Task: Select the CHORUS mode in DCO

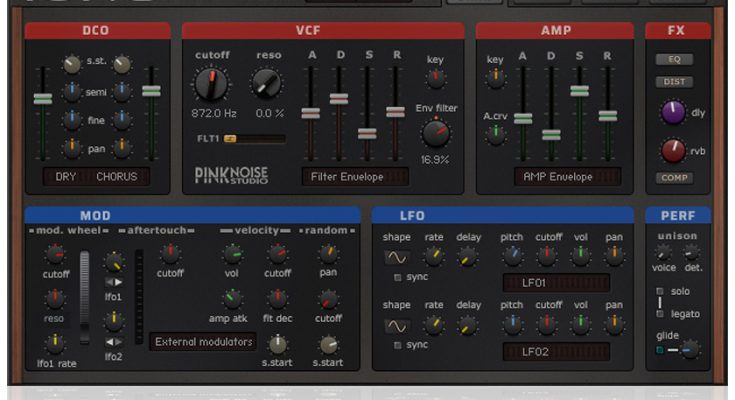Action: pyautogui.click(x=118, y=177)
